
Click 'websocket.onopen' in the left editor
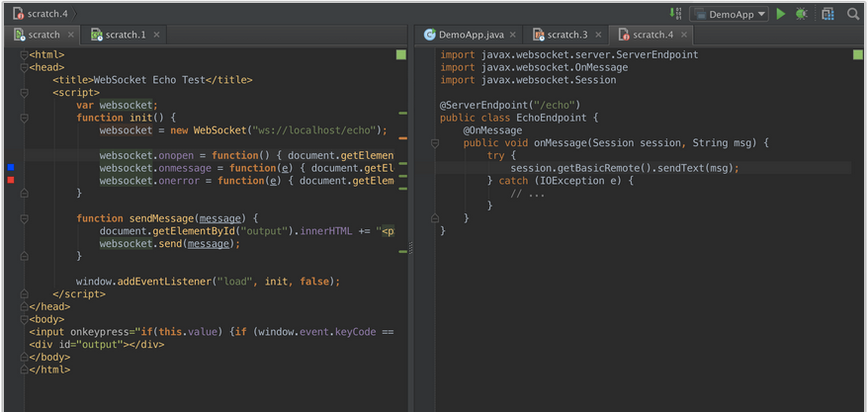pyautogui.click(x=145, y=155)
